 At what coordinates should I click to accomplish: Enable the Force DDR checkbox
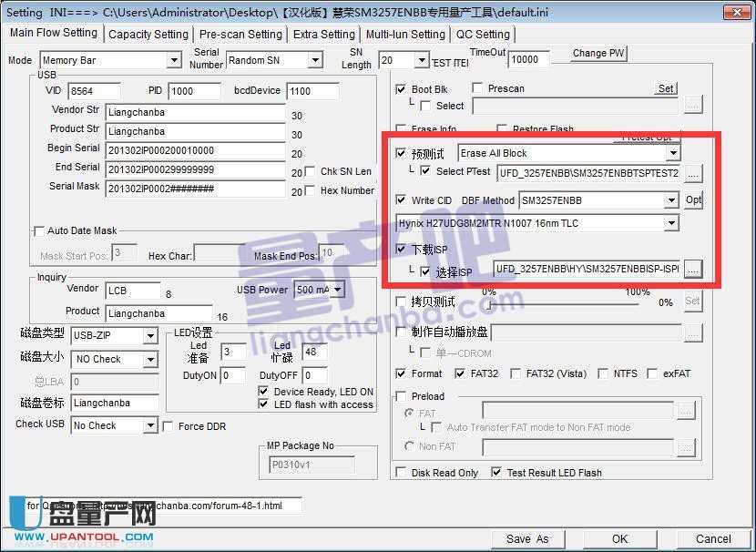pyautogui.click(x=169, y=425)
